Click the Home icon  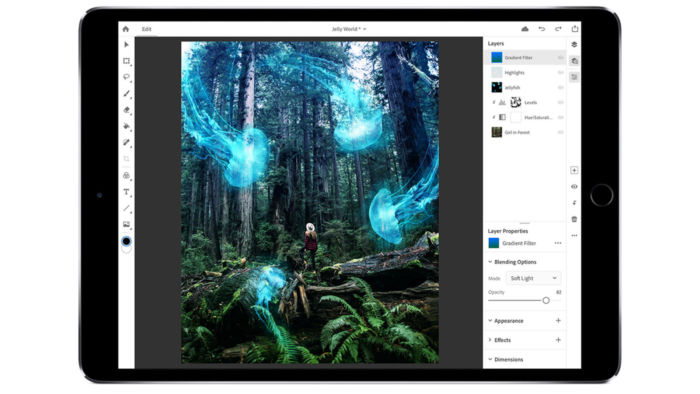pyautogui.click(x=125, y=29)
